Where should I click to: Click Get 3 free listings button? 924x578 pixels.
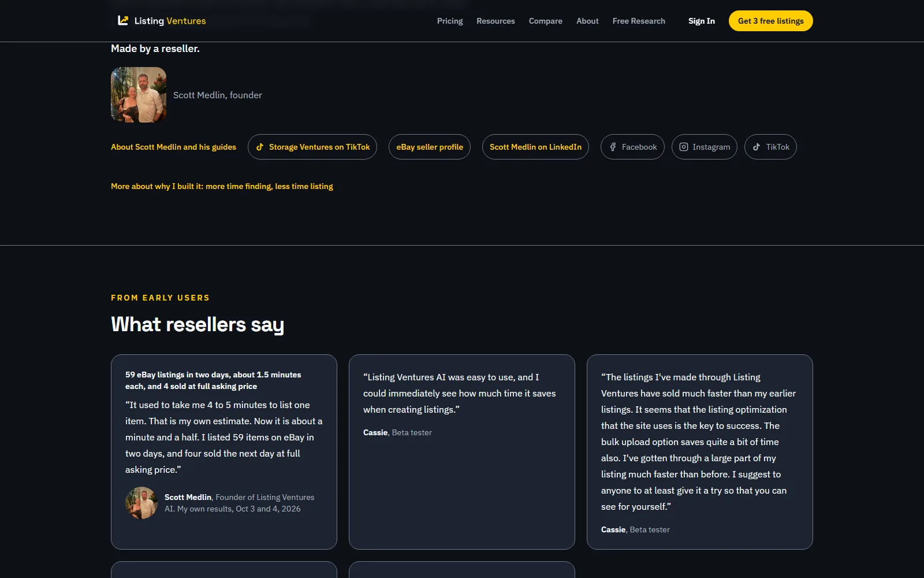click(771, 21)
